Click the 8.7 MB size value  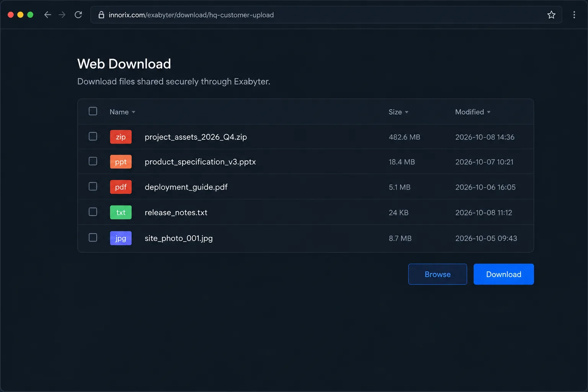[x=400, y=238]
